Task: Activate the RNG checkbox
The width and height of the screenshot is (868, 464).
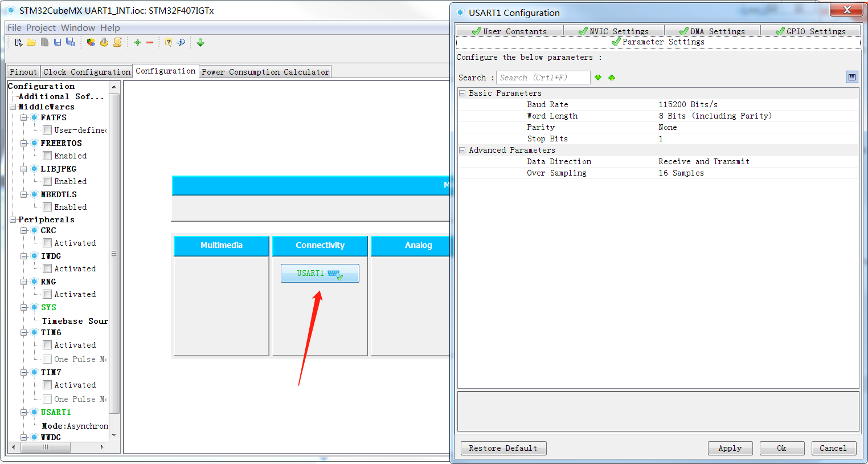Action: pyautogui.click(x=47, y=294)
